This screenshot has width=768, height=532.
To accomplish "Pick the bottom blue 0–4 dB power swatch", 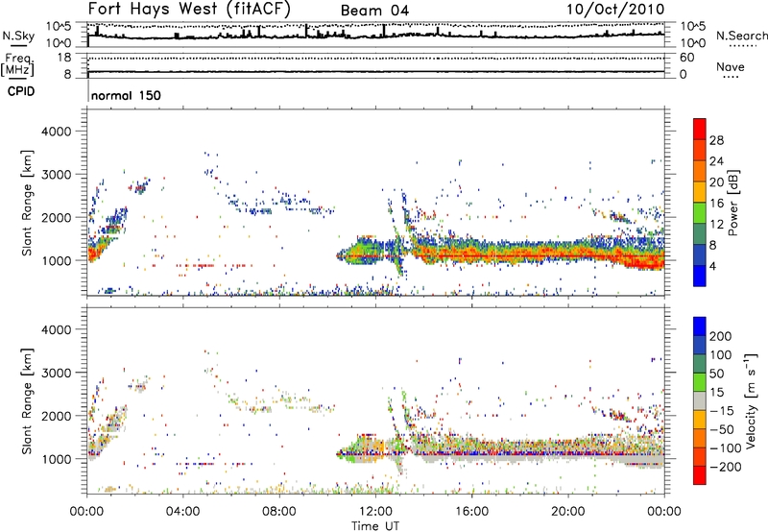I will point(700,276).
